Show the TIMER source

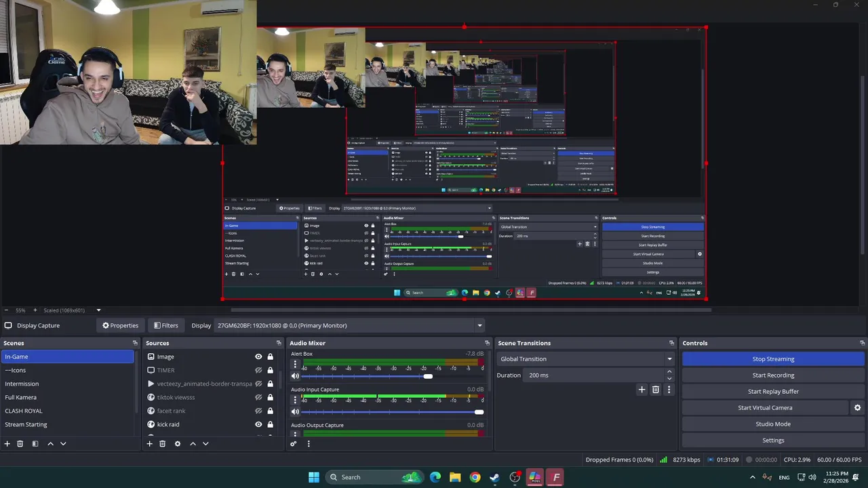[x=258, y=370]
